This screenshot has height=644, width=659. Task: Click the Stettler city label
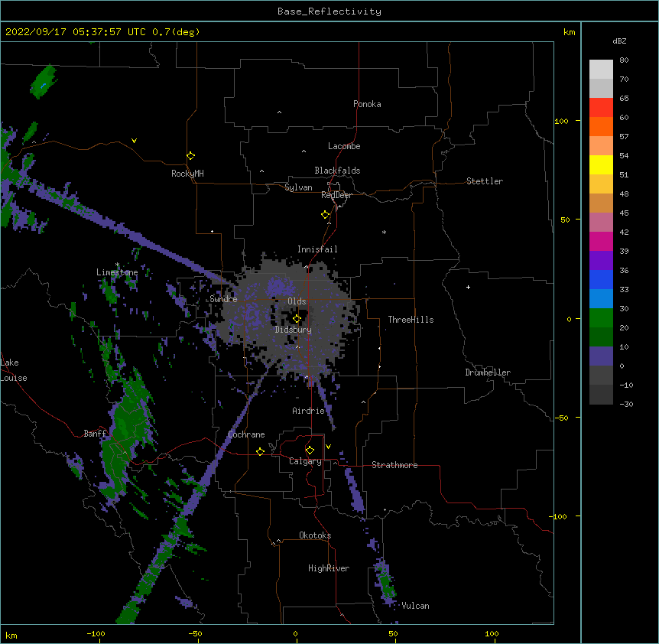click(485, 181)
